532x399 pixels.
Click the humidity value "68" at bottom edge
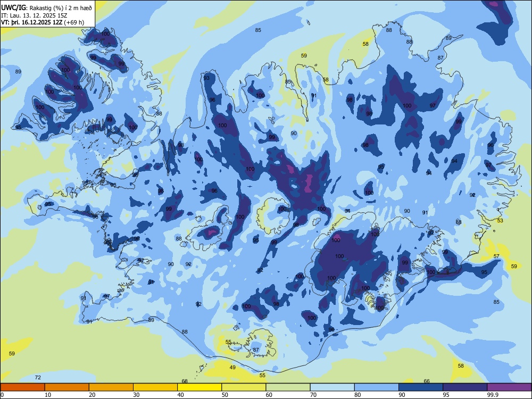(185, 381)
